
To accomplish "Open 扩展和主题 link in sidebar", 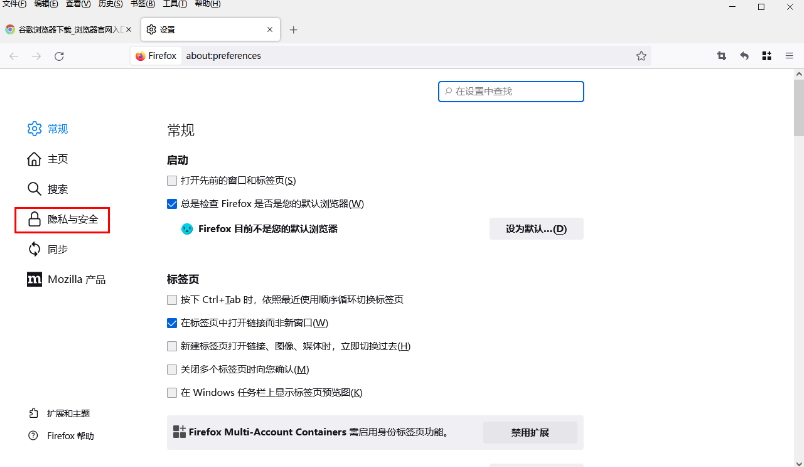I will 59,413.
